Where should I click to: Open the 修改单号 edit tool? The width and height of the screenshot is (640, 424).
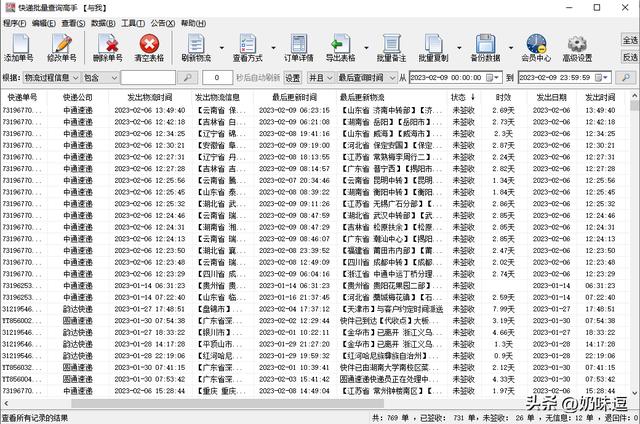(x=62, y=48)
